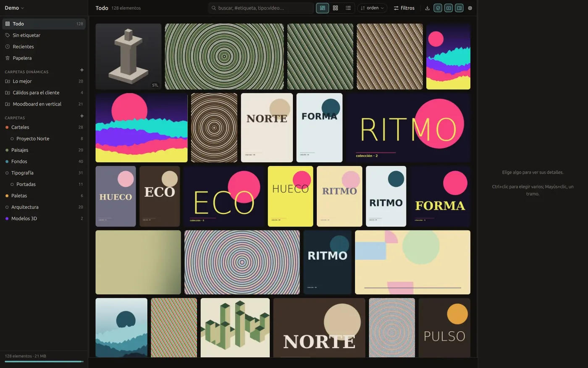Open 'Papelera' trash in the sidebar
This screenshot has width=588, height=368.
point(44,58)
